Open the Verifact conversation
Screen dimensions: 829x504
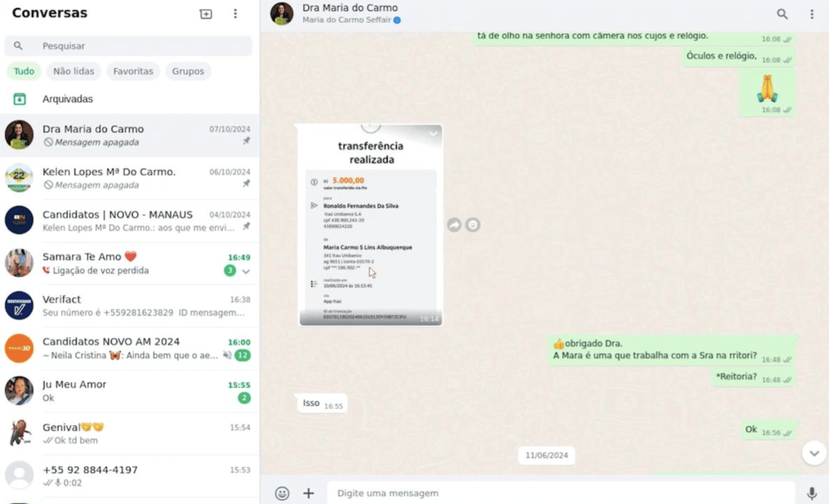click(x=130, y=306)
